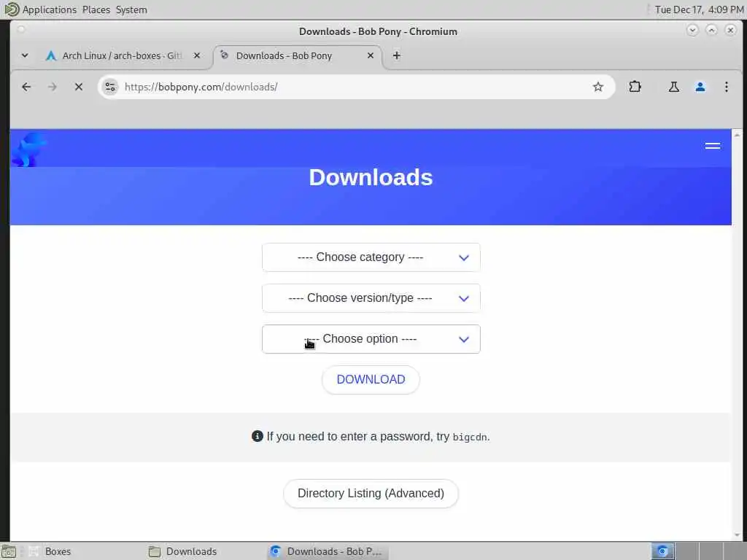747x560 pixels.
Task: View site information icon in address bar
Action: [110, 87]
